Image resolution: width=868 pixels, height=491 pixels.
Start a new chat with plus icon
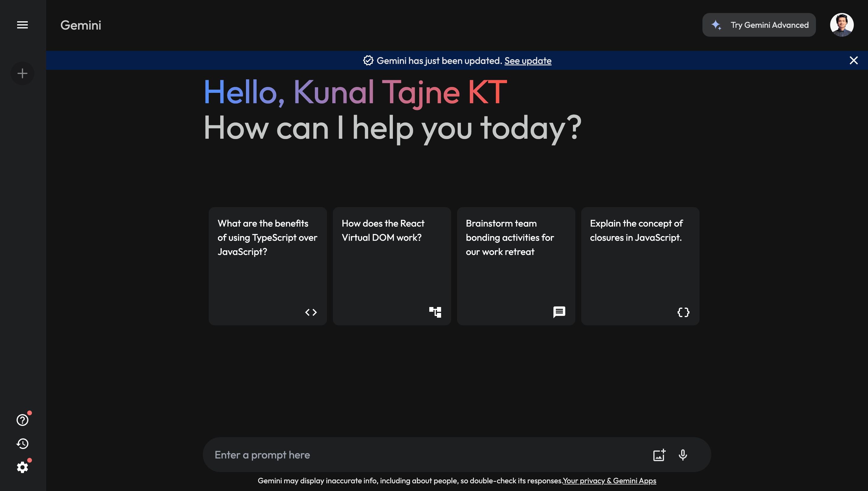[22, 73]
